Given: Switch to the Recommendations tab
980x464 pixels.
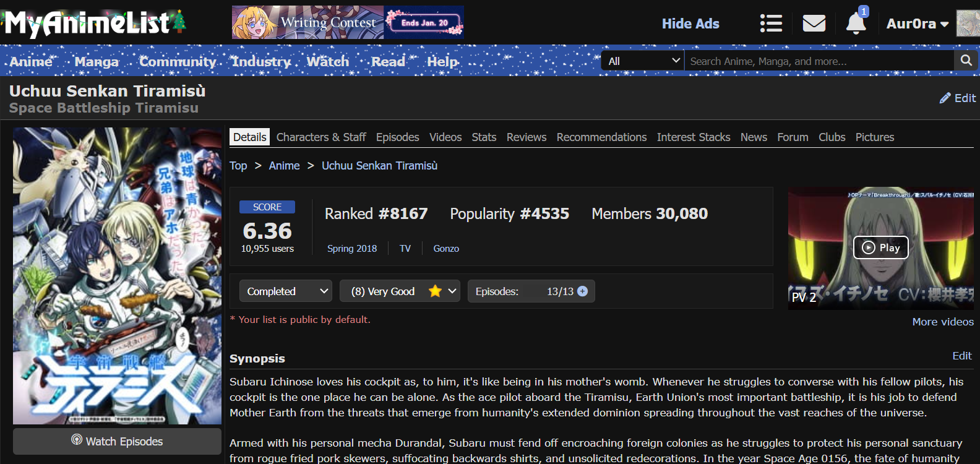Looking at the screenshot, I should click(601, 137).
